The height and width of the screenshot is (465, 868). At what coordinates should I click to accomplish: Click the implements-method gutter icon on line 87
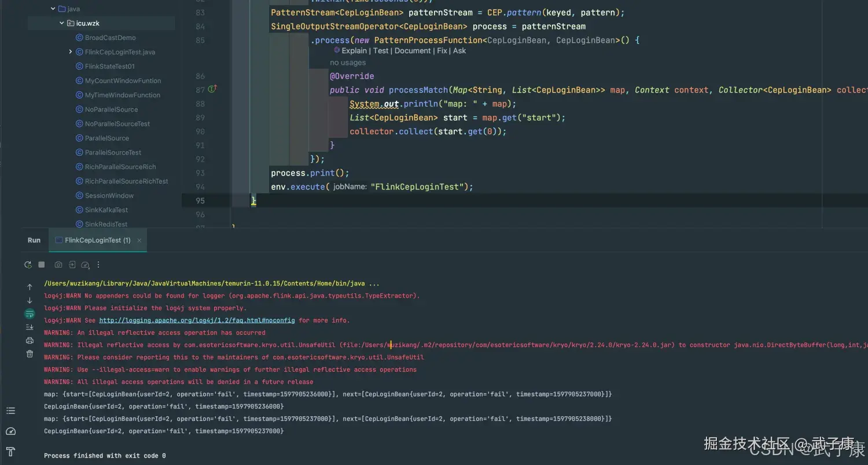point(212,89)
